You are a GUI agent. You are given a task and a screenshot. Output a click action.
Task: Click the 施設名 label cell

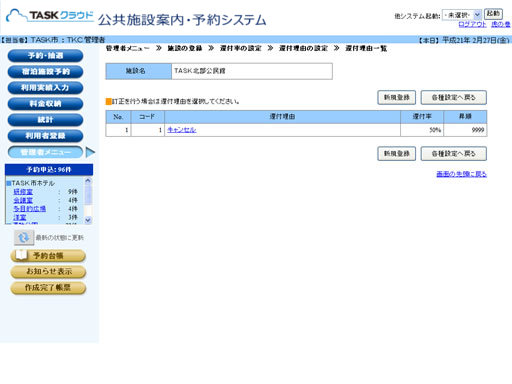[139, 71]
